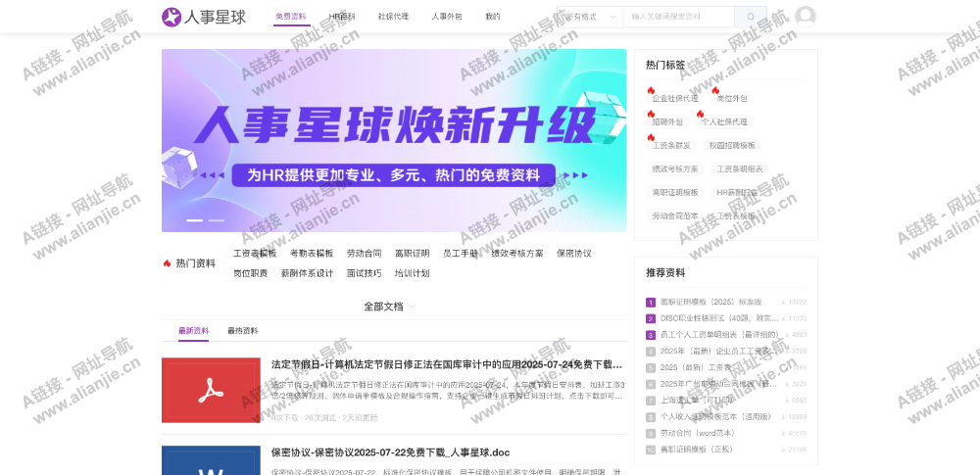980x475 pixels.
Task: Open the 保密协议2025-07-22 document title
Action: point(391,452)
